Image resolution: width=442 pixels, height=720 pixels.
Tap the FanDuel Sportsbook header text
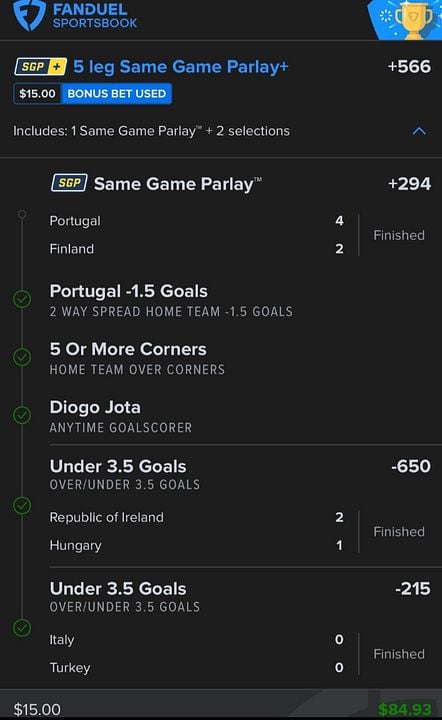(95, 16)
